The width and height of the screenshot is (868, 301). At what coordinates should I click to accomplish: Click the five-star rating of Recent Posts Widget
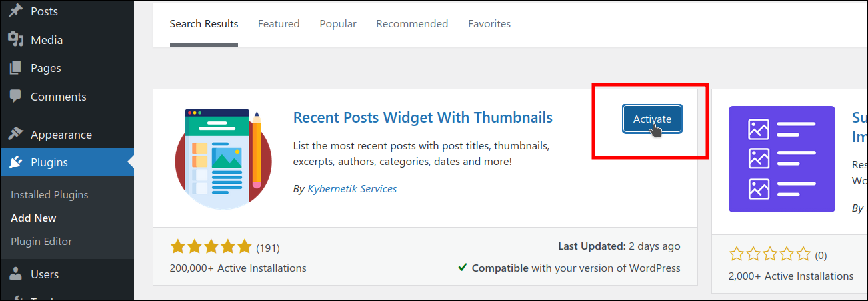pyautogui.click(x=211, y=248)
